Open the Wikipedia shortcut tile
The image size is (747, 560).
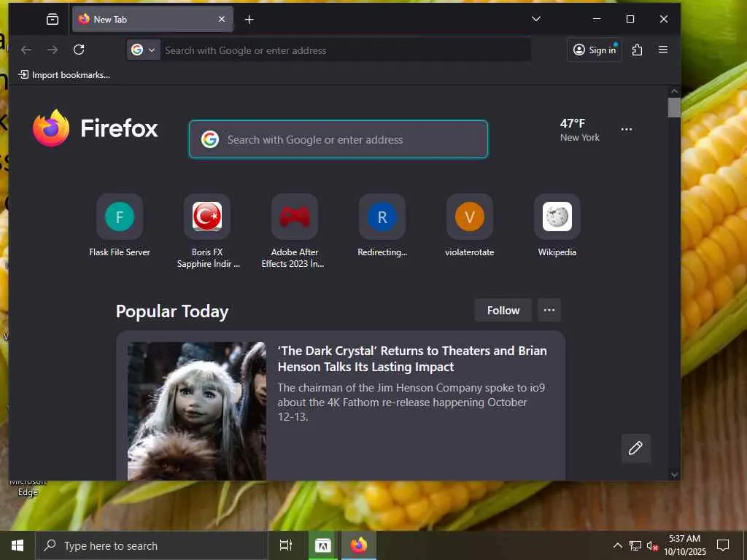coord(557,226)
